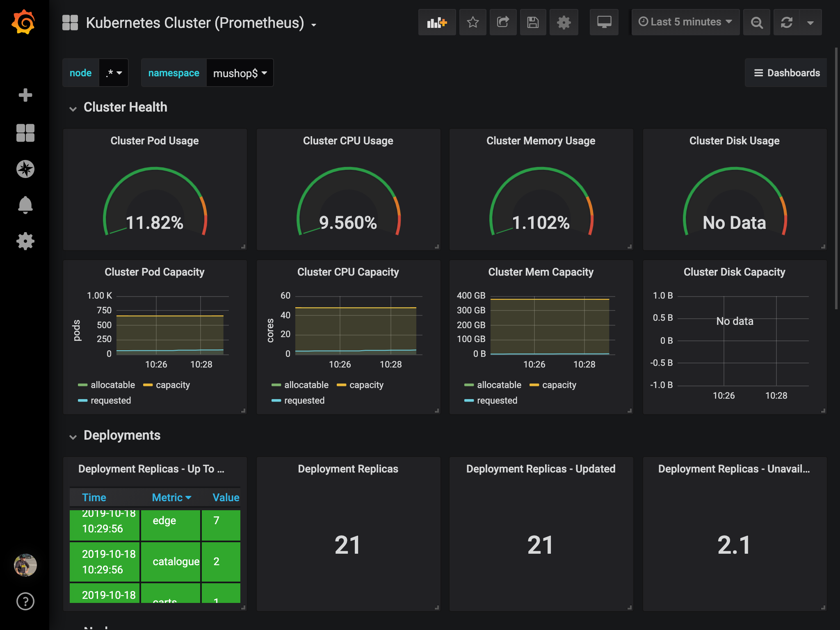This screenshot has height=630, width=840.
Task: Toggle capacity series in CPU Capacity legend
Action: [x=366, y=385]
